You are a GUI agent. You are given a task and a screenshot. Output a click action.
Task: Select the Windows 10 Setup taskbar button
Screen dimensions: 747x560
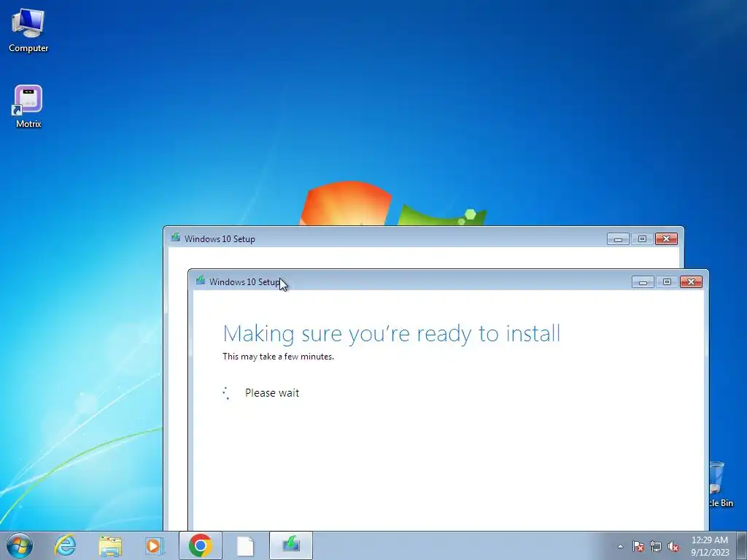290,545
